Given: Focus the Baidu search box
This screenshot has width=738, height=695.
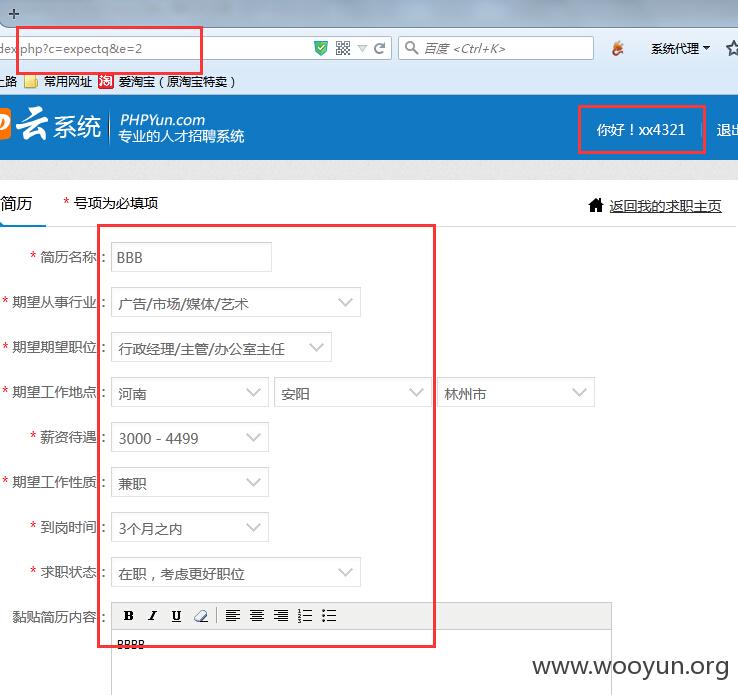Looking at the screenshot, I should 496,48.
